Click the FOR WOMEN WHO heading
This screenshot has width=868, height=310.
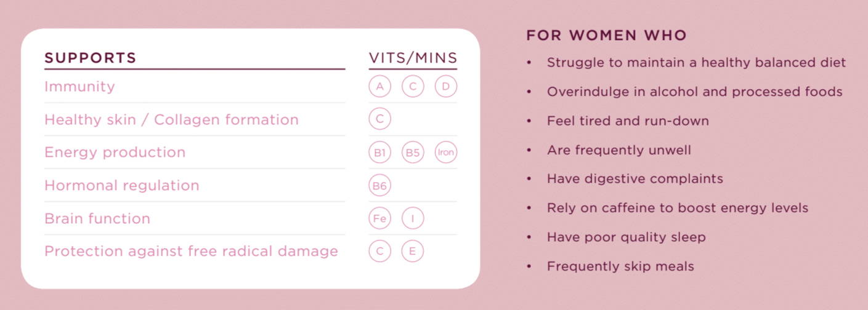pyautogui.click(x=606, y=36)
